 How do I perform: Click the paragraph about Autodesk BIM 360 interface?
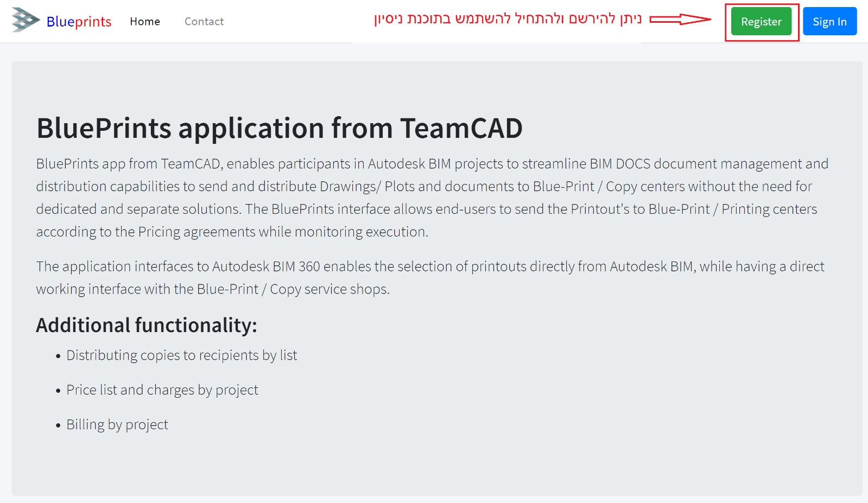point(430,278)
